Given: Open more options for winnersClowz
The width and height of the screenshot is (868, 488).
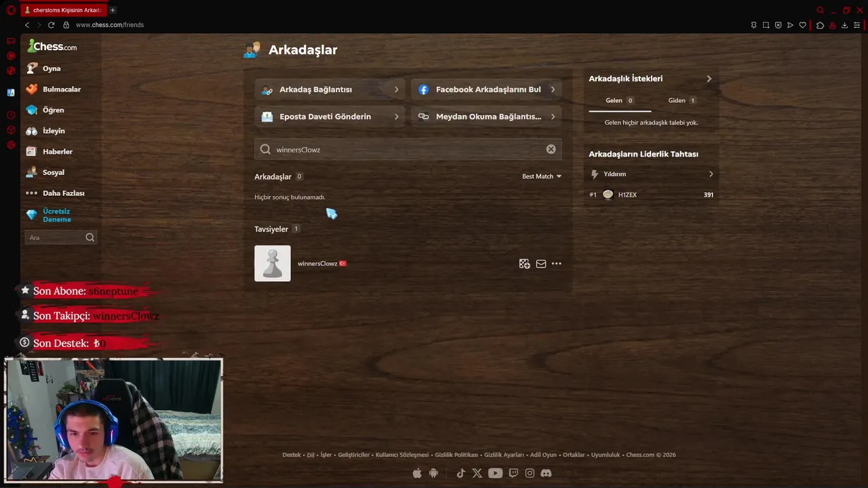Looking at the screenshot, I should click(x=557, y=264).
